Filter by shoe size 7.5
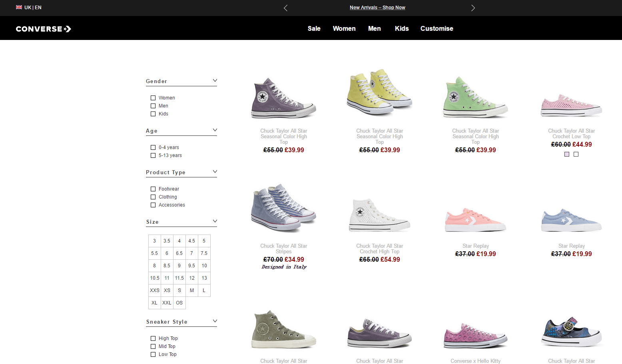Screen dimensions: 622x364 tap(204, 253)
